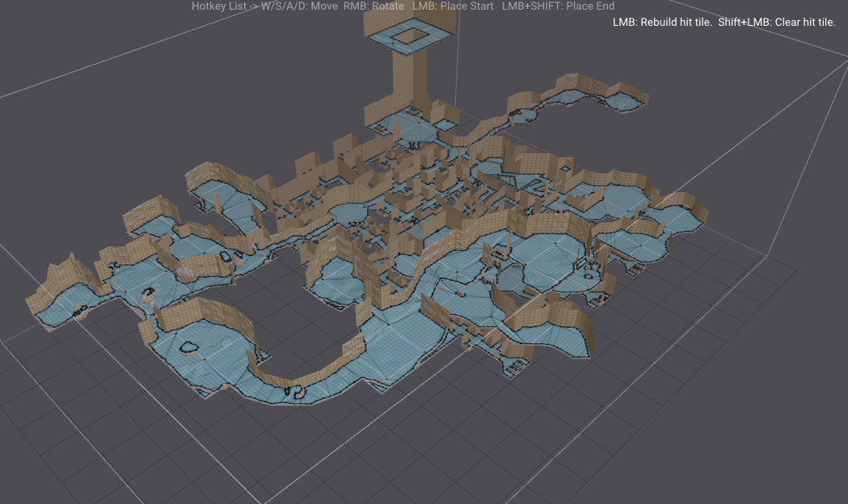This screenshot has width=848, height=504.
Task: Click the 'LMB: Place Start' hotkey text
Action: 452,6
